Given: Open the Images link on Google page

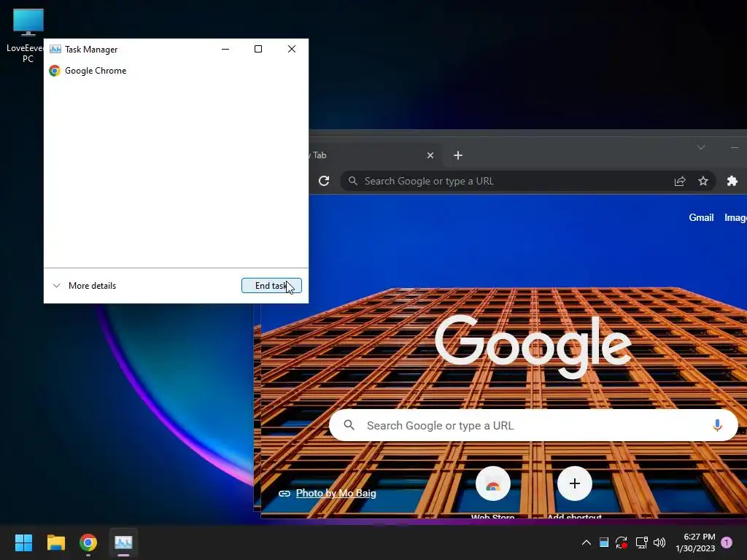Looking at the screenshot, I should click(735, 217).
